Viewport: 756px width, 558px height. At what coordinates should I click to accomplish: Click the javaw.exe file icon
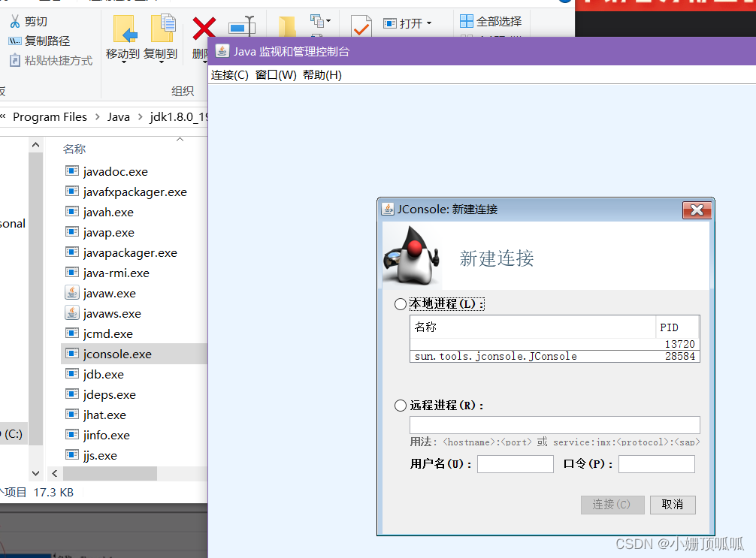[x=72, y=293]
